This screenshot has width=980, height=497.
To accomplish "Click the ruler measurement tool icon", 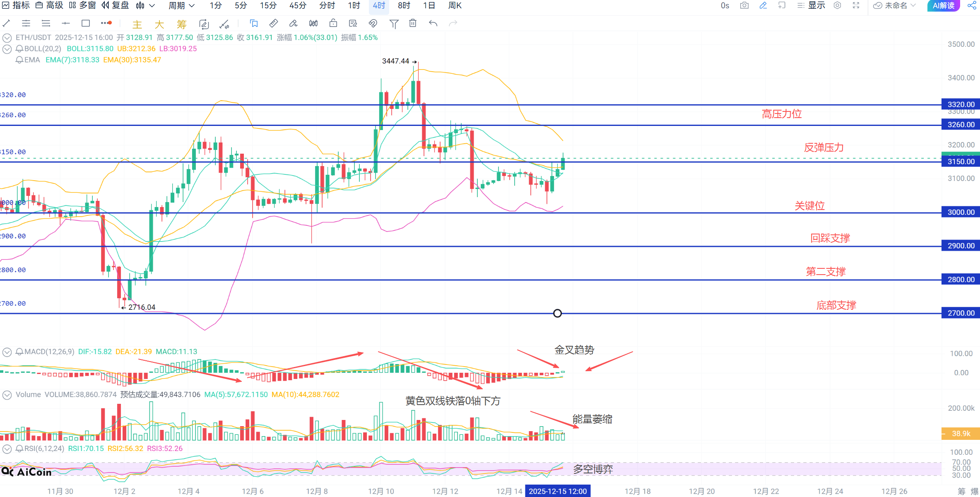I will point(273,24).
